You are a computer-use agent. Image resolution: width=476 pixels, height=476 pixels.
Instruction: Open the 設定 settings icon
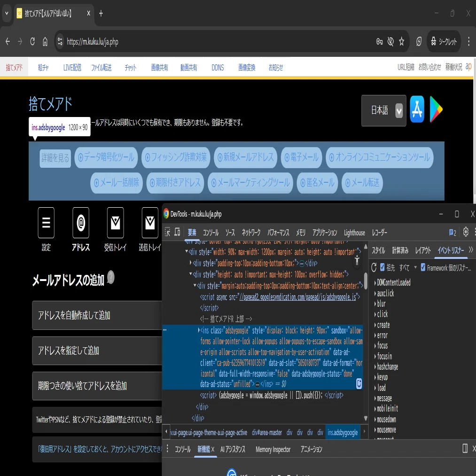pos(46,223)
